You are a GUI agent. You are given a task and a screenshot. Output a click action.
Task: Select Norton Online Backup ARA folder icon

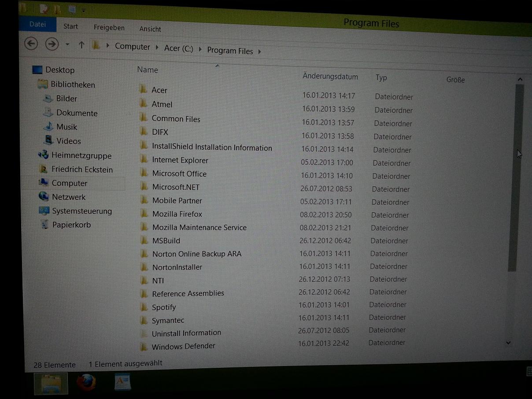point(144,254)
